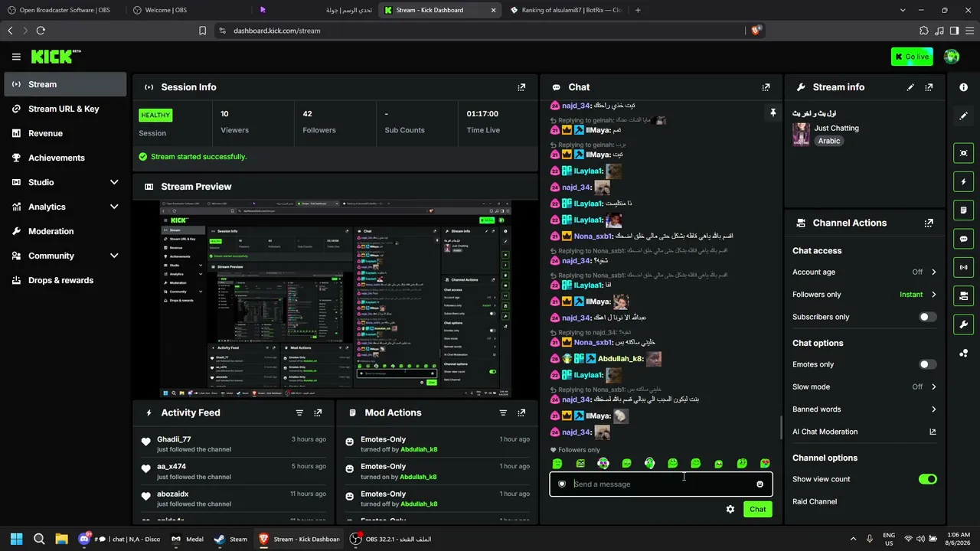Open Steam from the taskbar

click(230, 539)
